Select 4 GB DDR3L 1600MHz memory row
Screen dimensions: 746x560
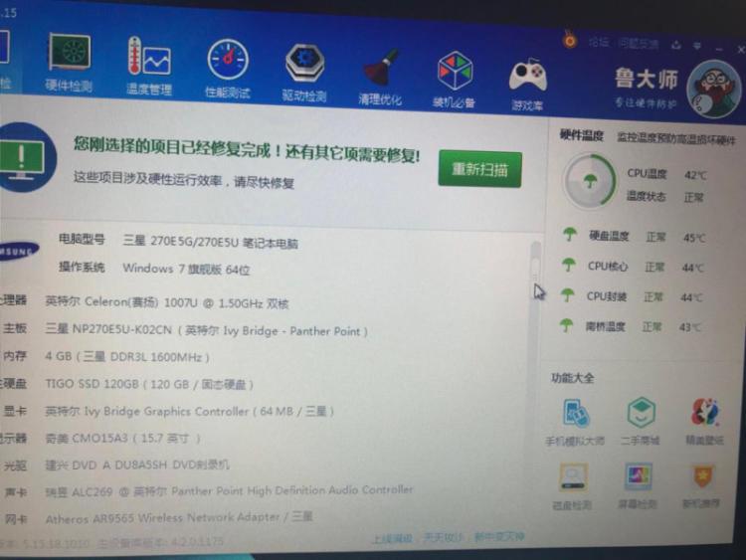(105, 356)
